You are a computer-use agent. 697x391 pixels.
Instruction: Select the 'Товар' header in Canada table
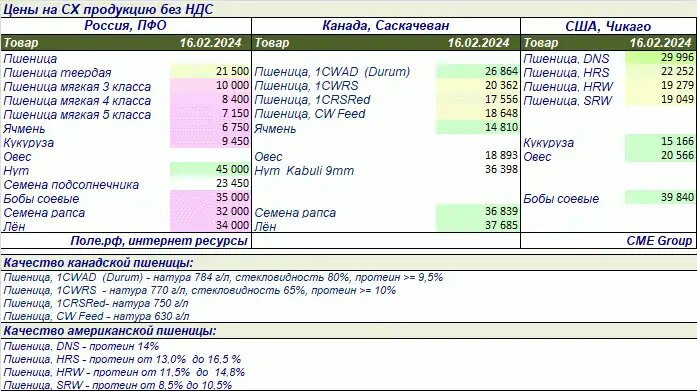[x=272, y=43]
